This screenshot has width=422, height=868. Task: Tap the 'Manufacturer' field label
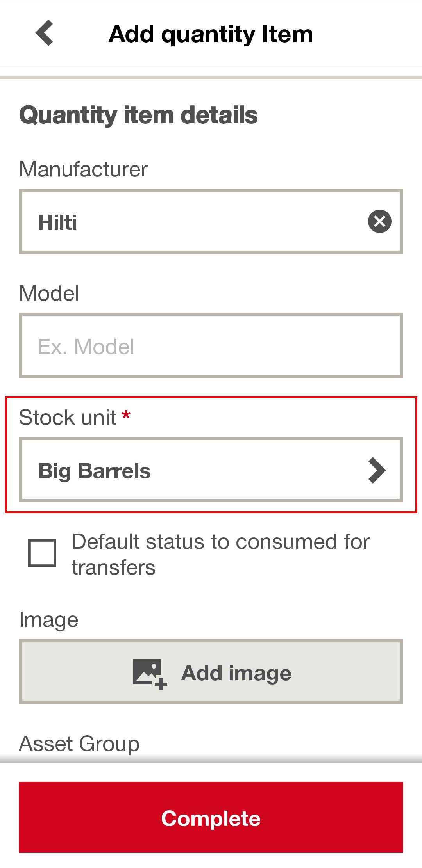pos(83,169)
